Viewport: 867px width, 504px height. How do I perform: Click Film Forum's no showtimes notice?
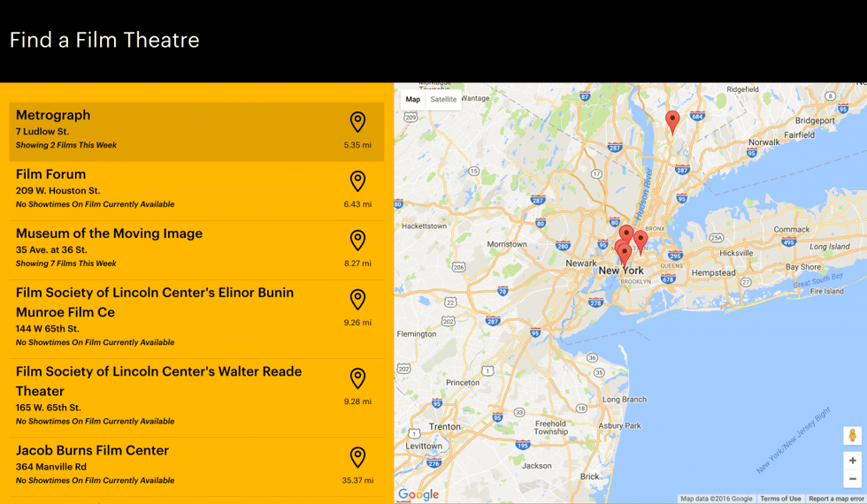coord(96,204)
